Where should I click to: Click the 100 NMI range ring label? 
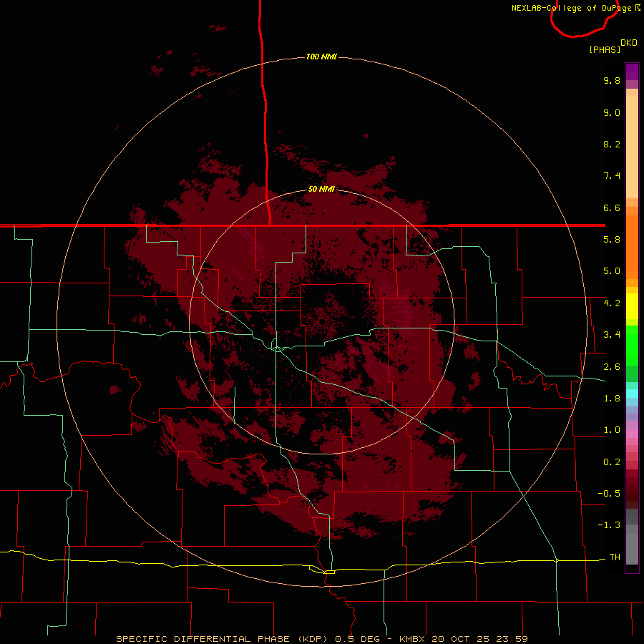(321, 57)
